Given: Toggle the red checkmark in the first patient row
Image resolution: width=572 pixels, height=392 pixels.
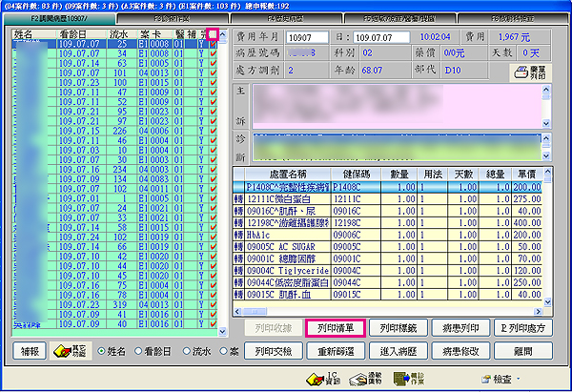Looking at the screenshot, I should 213,44.
